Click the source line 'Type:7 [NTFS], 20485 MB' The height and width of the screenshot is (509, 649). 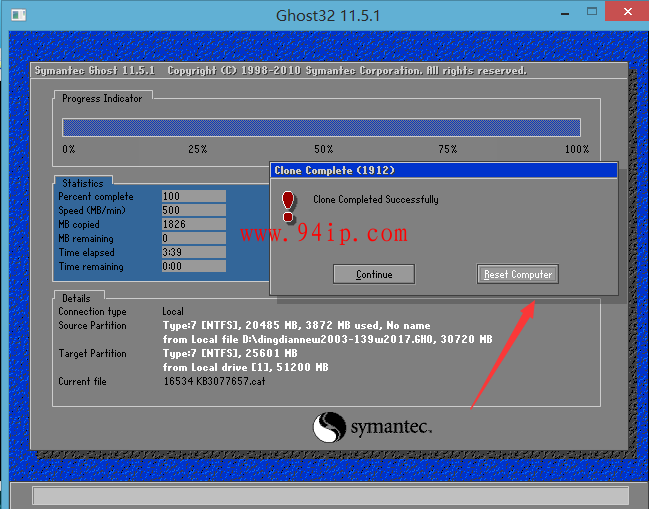296,326
